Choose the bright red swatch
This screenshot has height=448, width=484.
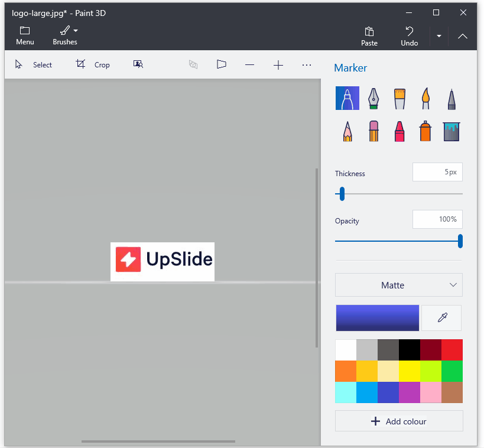pos(452,350)
